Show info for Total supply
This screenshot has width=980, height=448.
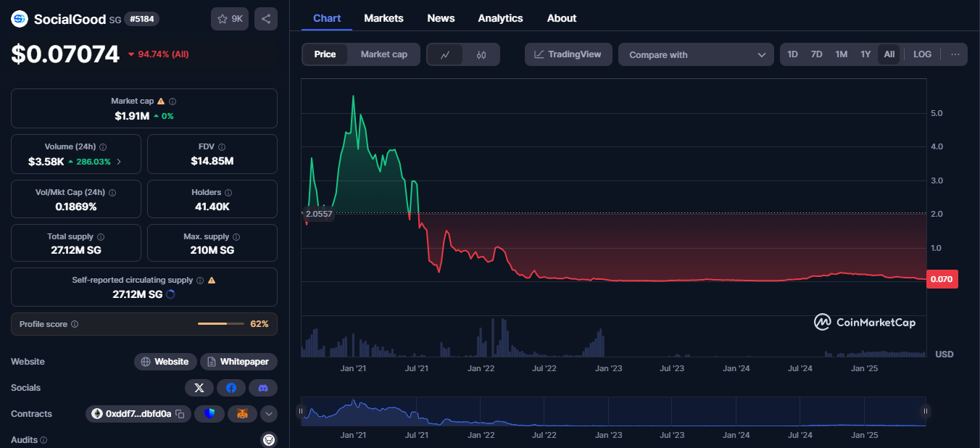[101, 237]
